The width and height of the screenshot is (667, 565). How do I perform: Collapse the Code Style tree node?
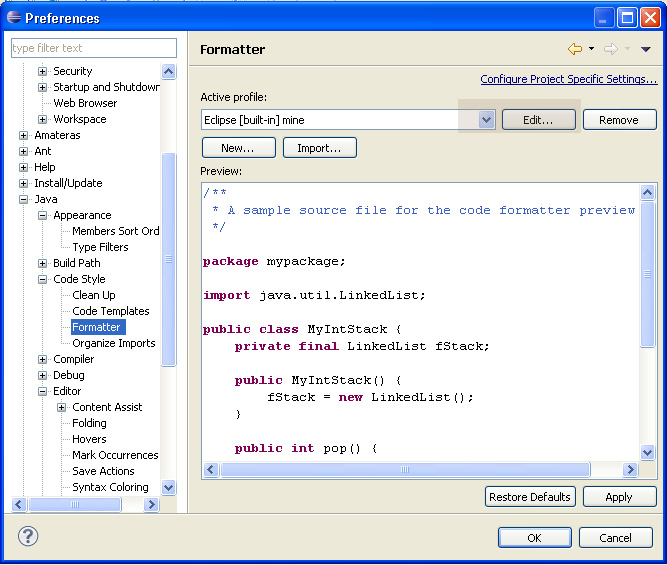(43, 280)
